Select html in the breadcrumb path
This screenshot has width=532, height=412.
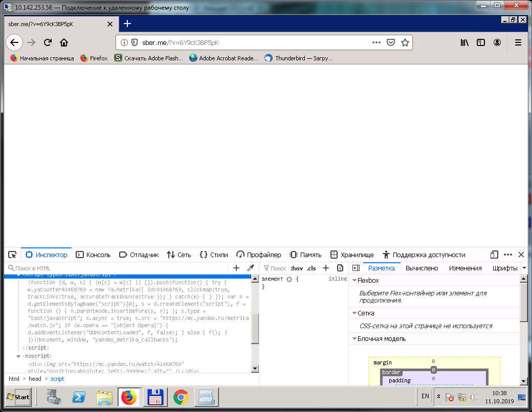click(x=14, y=379)
